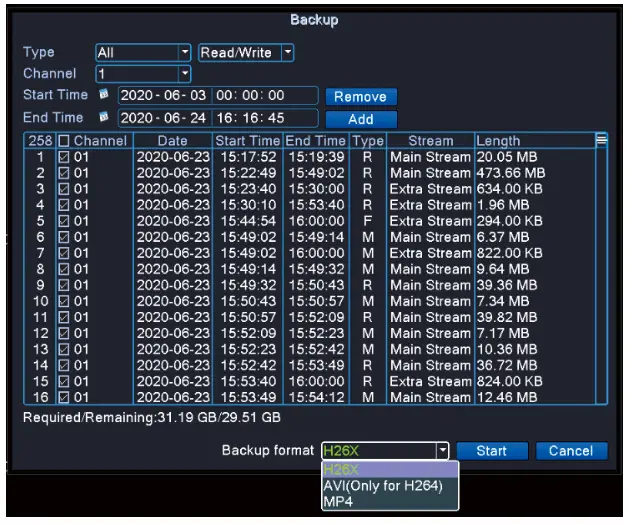
Task: Click the Type column header
Action: [368, 141]
